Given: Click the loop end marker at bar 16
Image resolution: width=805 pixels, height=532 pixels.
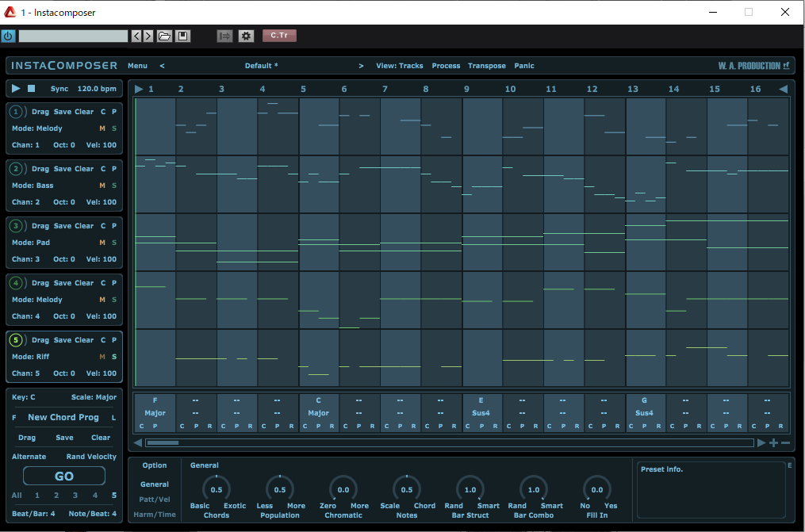Looking at the screenshot, I should pyautogui.click(x=784, y=89).
